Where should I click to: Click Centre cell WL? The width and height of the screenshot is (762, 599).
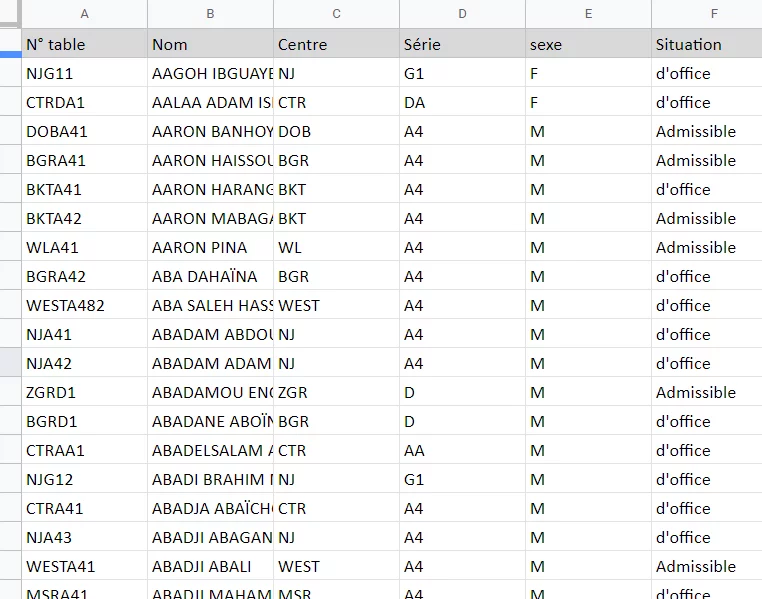tap(336, 247)
